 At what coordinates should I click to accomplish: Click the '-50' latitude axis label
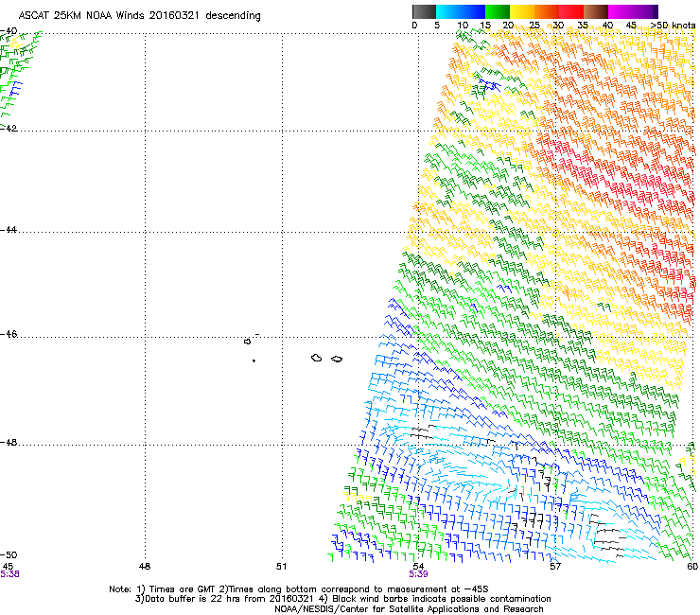tap(9, 554)
